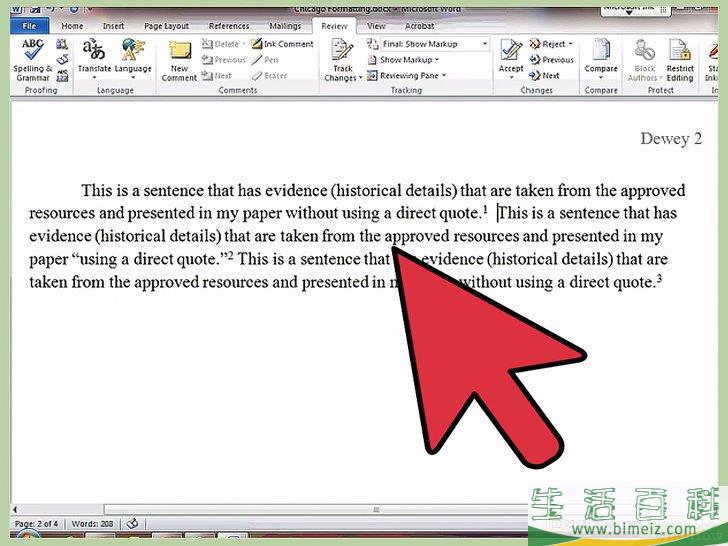Screen dimensions: 728x546
Task: Switch to the View tab
Action: pos(376,26)
